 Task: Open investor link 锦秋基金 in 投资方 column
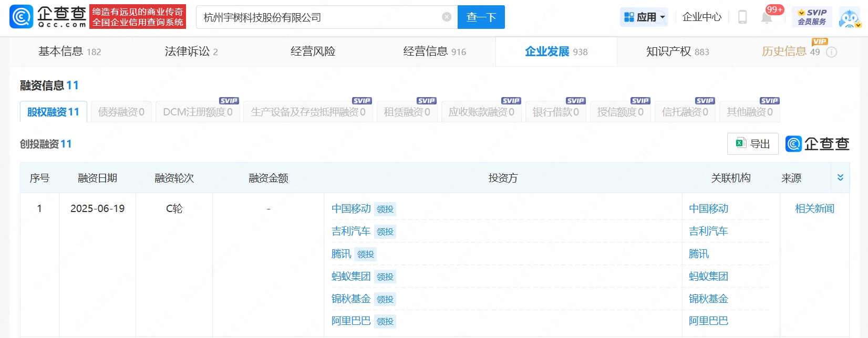coord(351,299)
